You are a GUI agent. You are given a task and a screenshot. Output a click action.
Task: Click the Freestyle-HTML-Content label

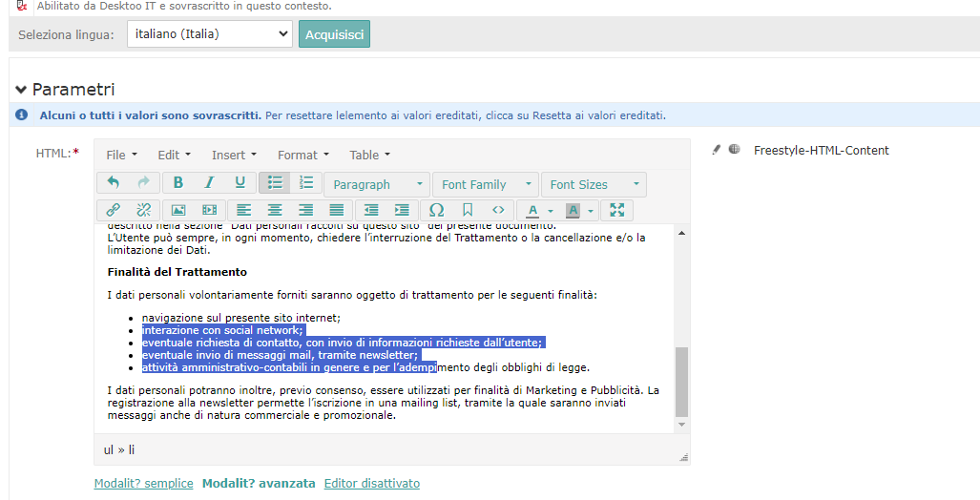click(822, 150)
